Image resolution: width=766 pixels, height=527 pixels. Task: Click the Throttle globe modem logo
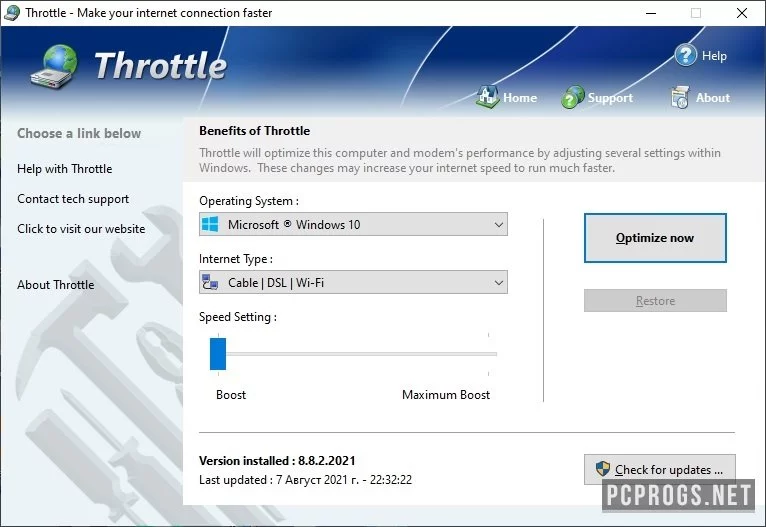coord(54,66)
